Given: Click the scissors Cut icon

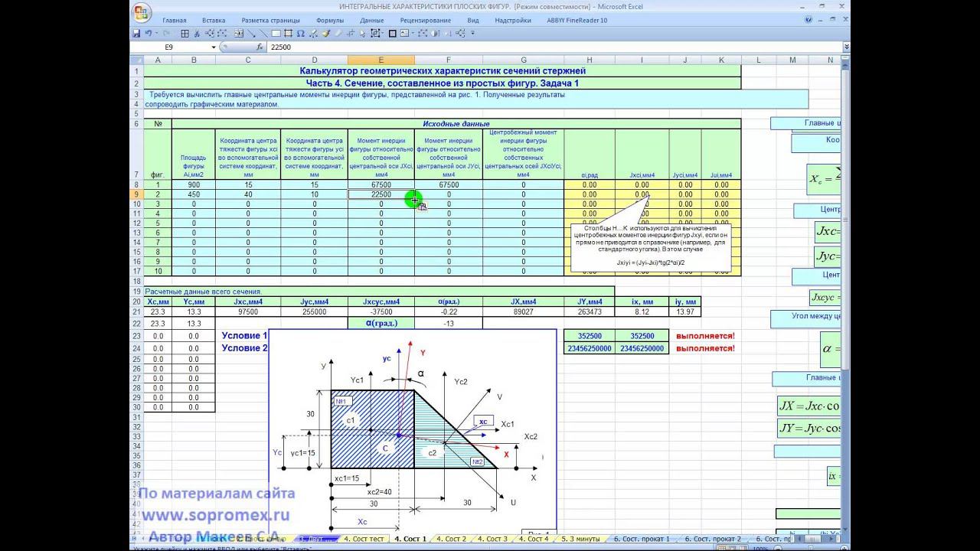Looking at the screenshot, I should click(x=197, y=34).
